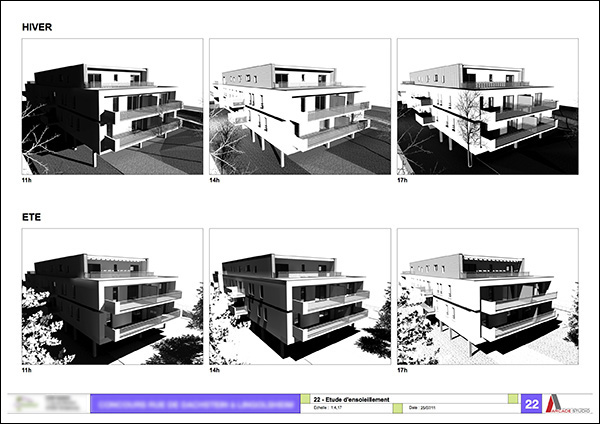The height and width of the screenshot is (424, 600).
Task: Click the blurred logo in the title block
Action: [x=47, y=404]
